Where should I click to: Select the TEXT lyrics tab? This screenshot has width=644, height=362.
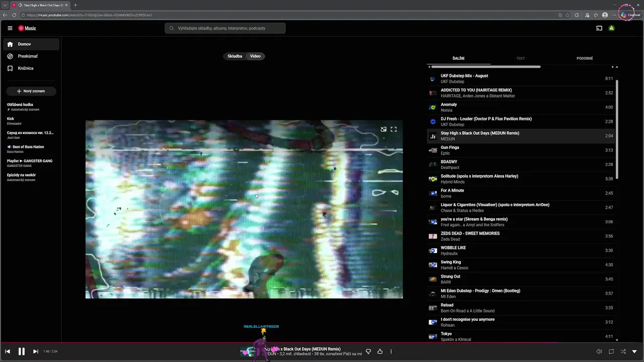521,58
